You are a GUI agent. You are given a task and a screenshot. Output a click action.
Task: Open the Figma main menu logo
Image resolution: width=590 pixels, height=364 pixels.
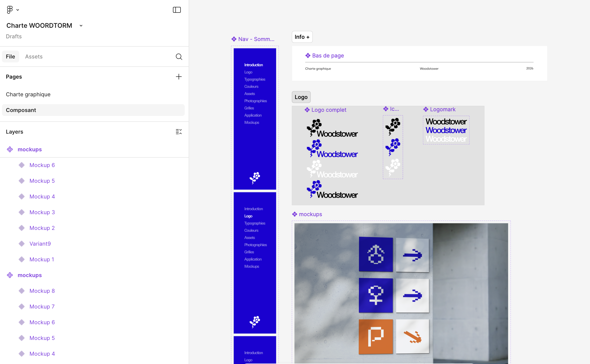10,10
